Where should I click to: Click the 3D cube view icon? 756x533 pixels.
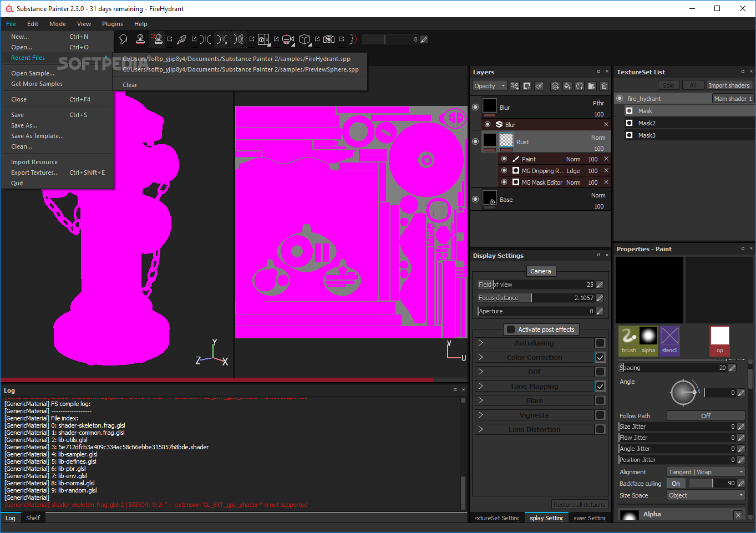coord(305,39)
